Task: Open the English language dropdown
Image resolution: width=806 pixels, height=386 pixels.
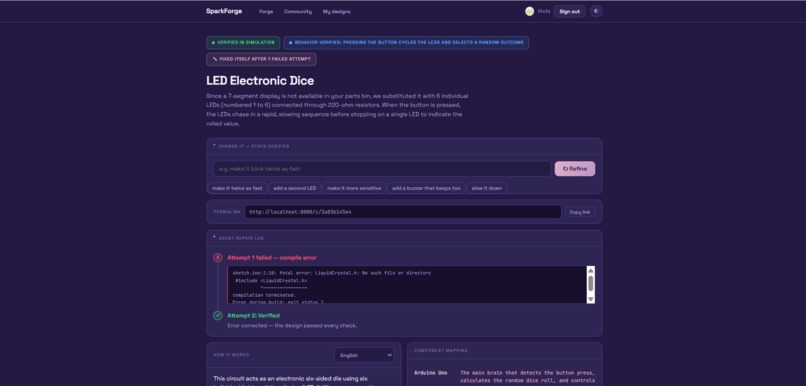Action: point(364,355)
